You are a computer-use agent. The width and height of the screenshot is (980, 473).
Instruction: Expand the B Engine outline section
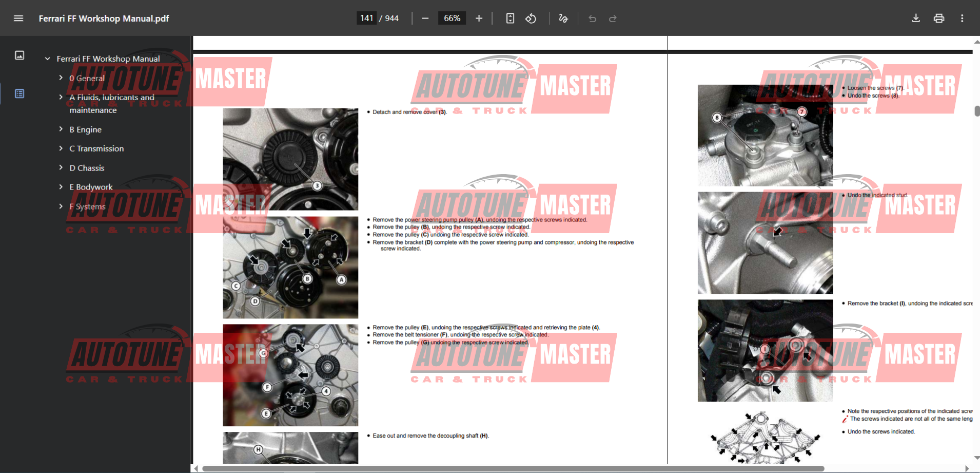(x=61, y=129)
